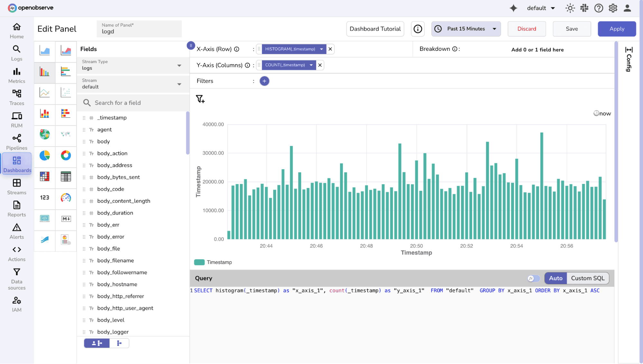Pick the geomap chart type
This screenshot has height=364, width=643.
pos(45,135)
